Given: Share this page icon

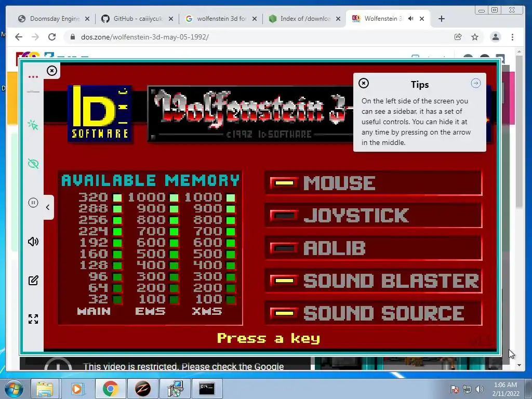Looking at the screenshot, I should click(x=458, y=37).
